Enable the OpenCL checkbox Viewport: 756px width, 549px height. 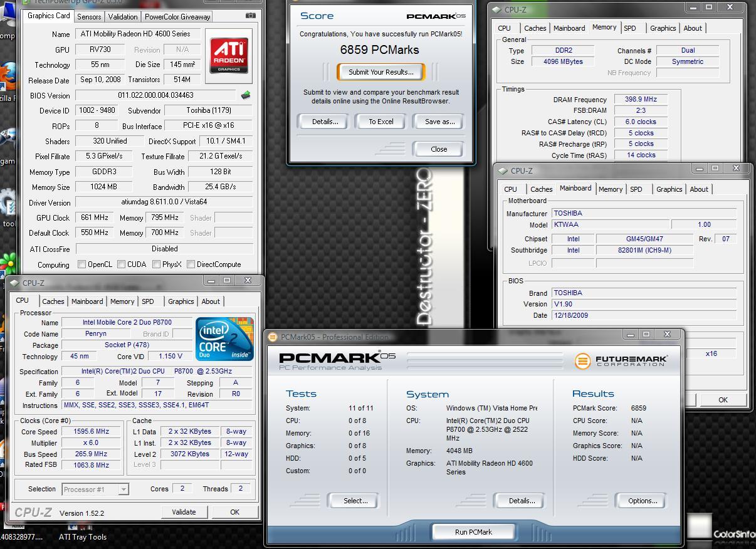tap(81, 264)
